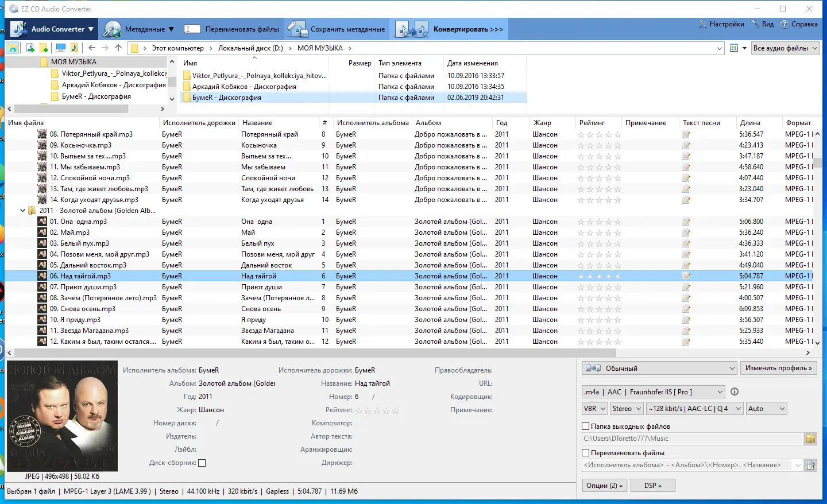Open the Stereo channels dropdown
Image resolution: width=827 pixels, height=504 pixels.
(x=627, y=409)
